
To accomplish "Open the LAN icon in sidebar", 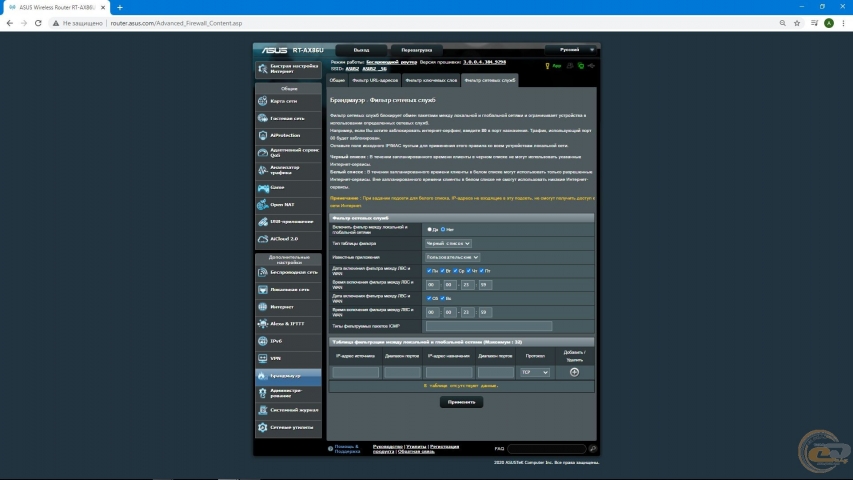I will pos(263,290).
